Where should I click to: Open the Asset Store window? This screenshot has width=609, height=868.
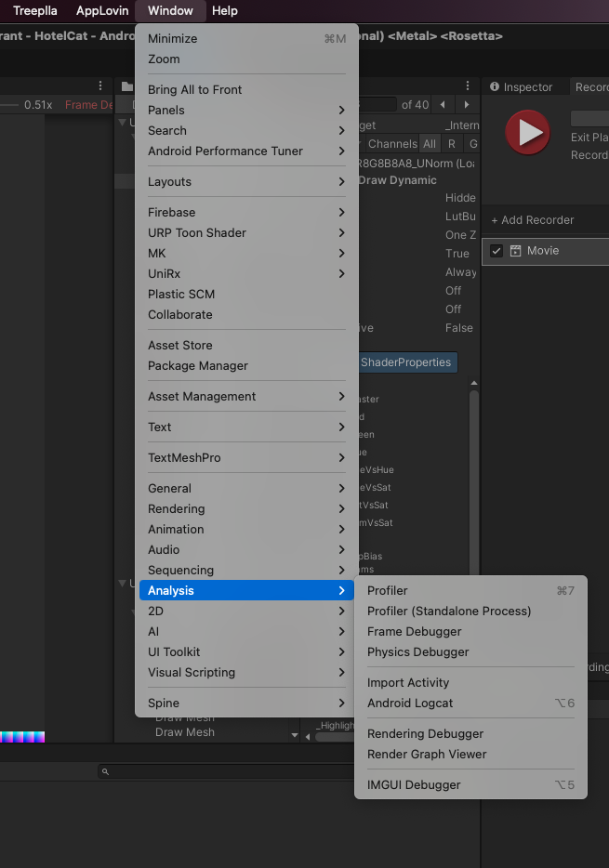point(246,346)
